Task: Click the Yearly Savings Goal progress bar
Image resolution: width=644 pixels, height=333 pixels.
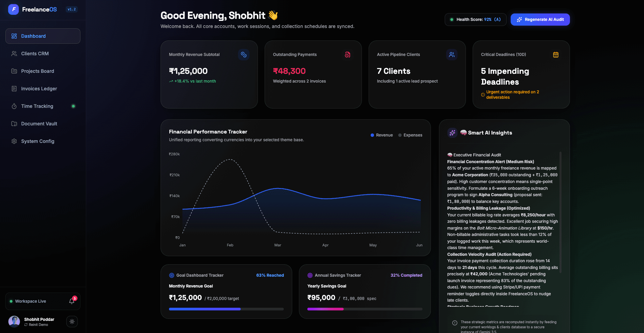Action: (365, 309)
